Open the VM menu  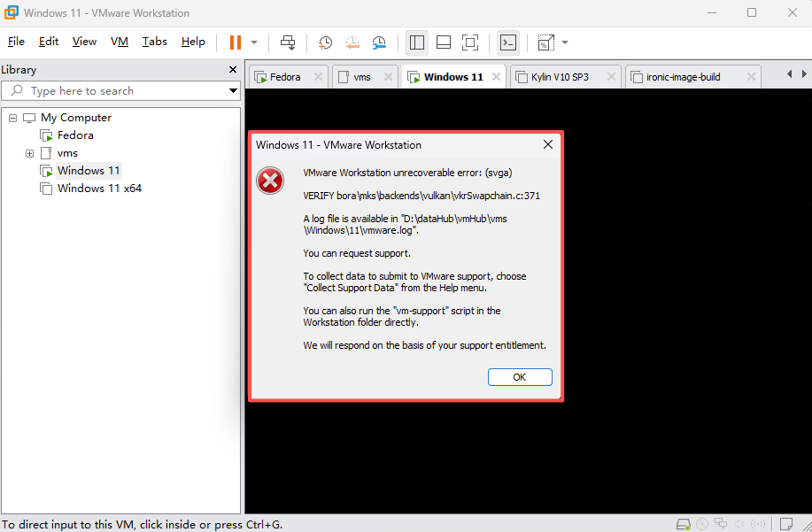[x=120, y=42]
